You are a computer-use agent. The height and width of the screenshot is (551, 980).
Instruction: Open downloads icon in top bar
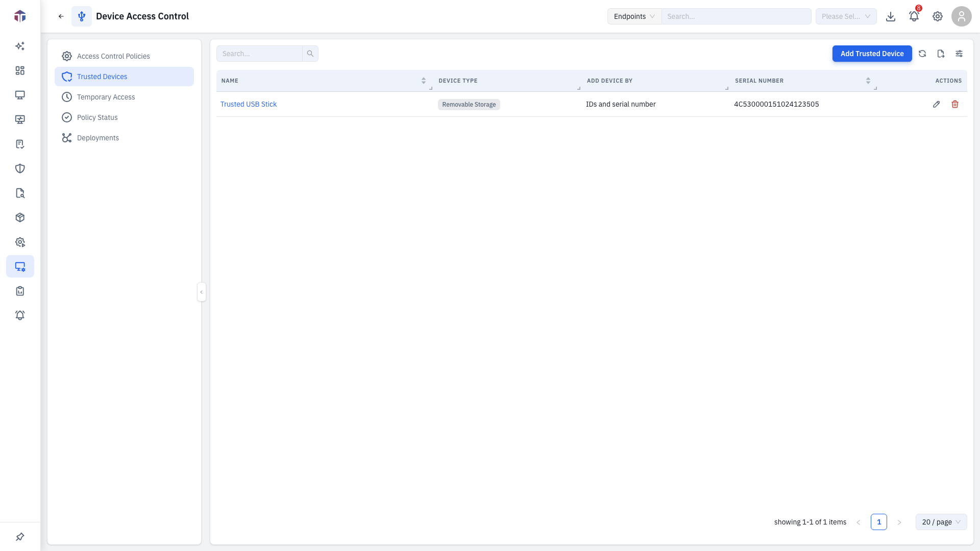point(891,16)
